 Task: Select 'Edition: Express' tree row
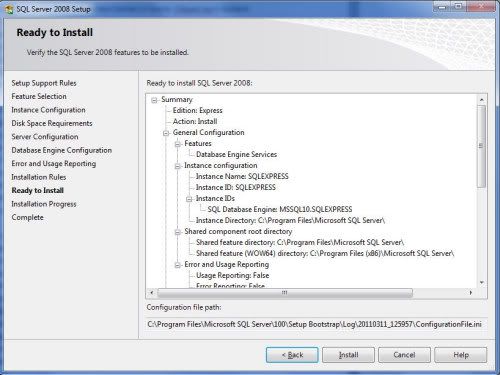point(197,110)
